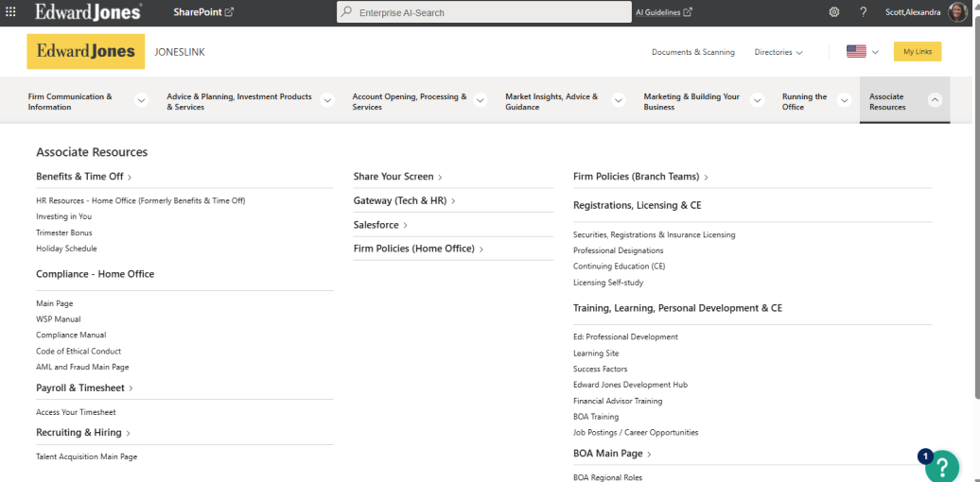
Task: Open Edward Jones Development Hub
Action: point(631,385)
